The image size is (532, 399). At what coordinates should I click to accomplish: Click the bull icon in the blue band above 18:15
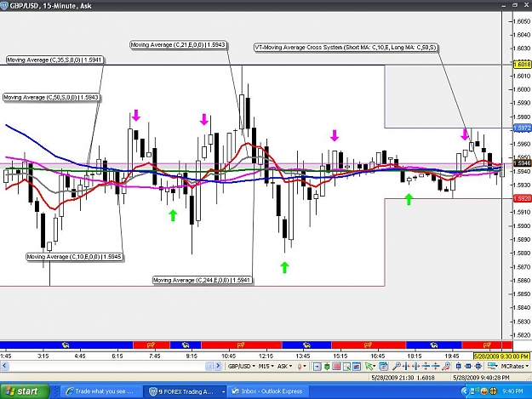(433, 345)
